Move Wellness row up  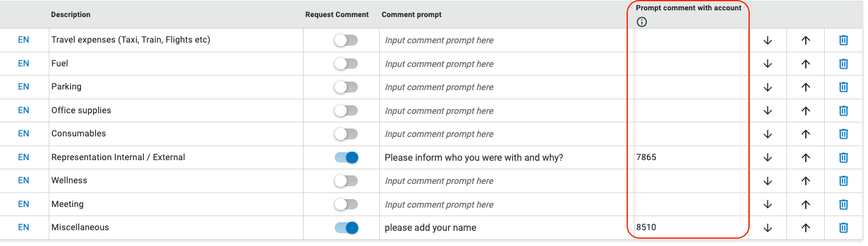pos(806,181)
